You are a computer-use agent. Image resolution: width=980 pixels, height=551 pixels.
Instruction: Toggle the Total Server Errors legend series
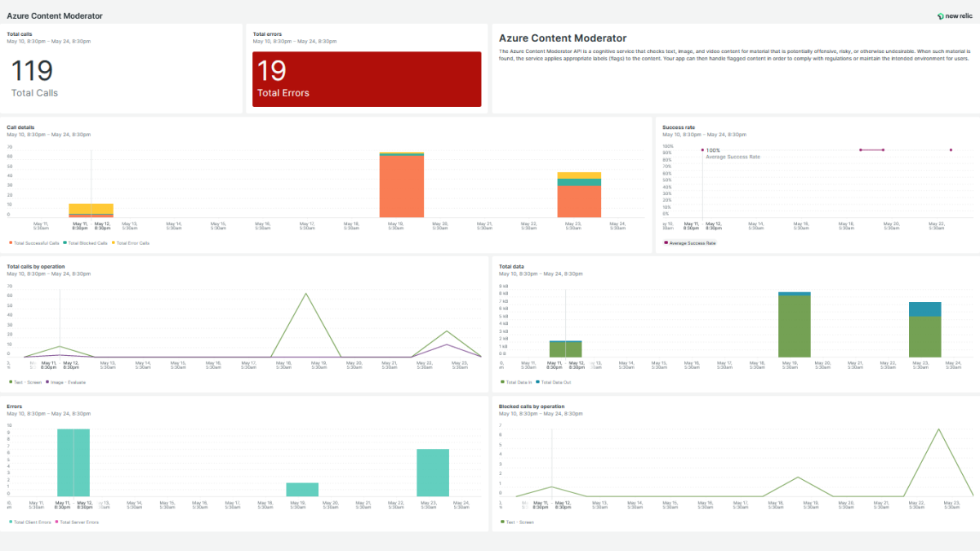click(x=76, y=522)
